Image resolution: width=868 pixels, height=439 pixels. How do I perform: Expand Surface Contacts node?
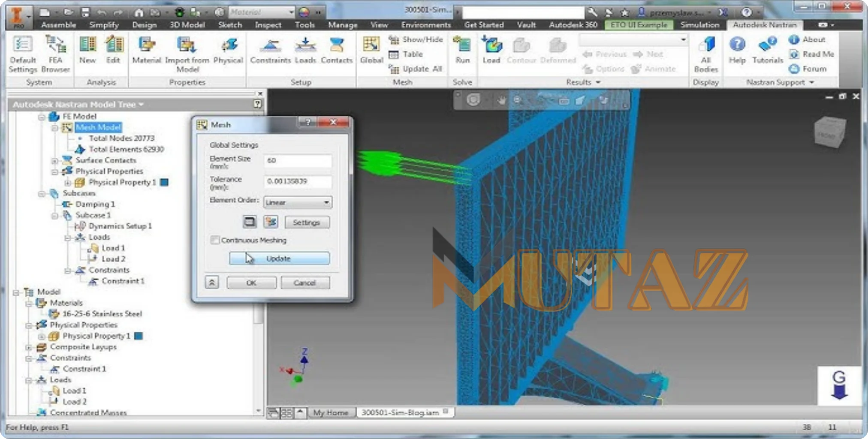click(55, 161)
